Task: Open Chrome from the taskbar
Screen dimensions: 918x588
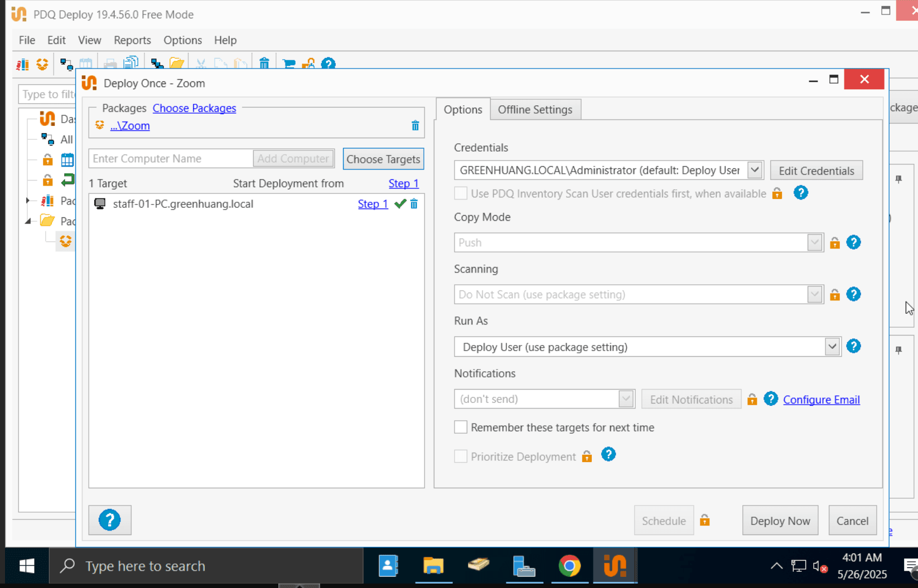Action: click(569, 566)
